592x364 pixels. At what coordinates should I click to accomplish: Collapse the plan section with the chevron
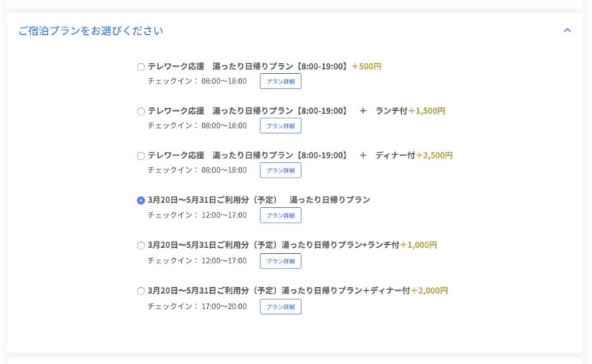tap(567, 30)
